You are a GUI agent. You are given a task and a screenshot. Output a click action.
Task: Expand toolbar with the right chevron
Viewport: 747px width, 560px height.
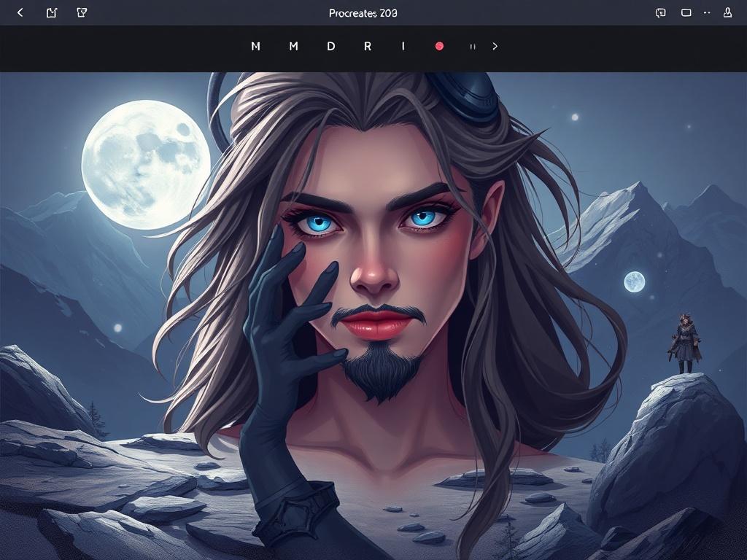point(495,46)
